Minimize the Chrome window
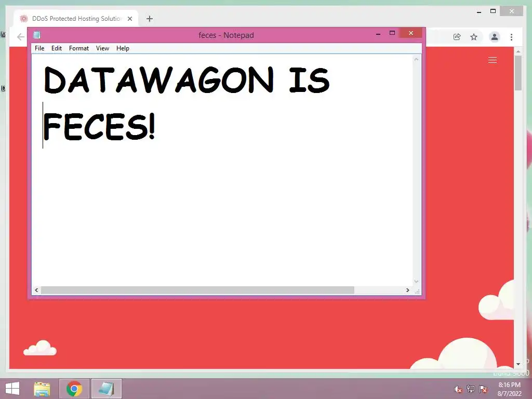This screenshot has height=399, width=532. [x=478, y=12]
